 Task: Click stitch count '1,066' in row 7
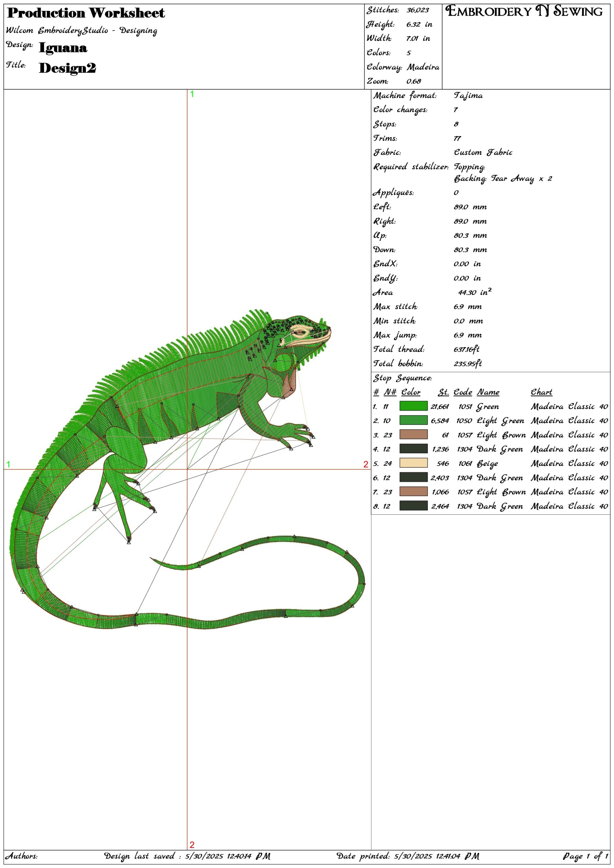point(440,492)
